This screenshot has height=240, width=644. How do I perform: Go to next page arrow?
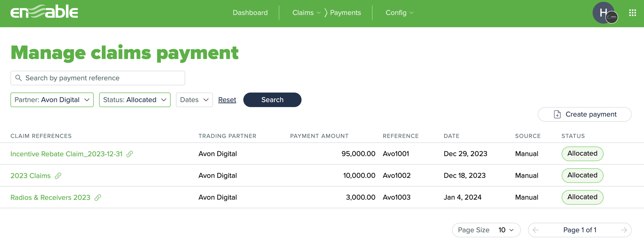[x=624, y=230]
